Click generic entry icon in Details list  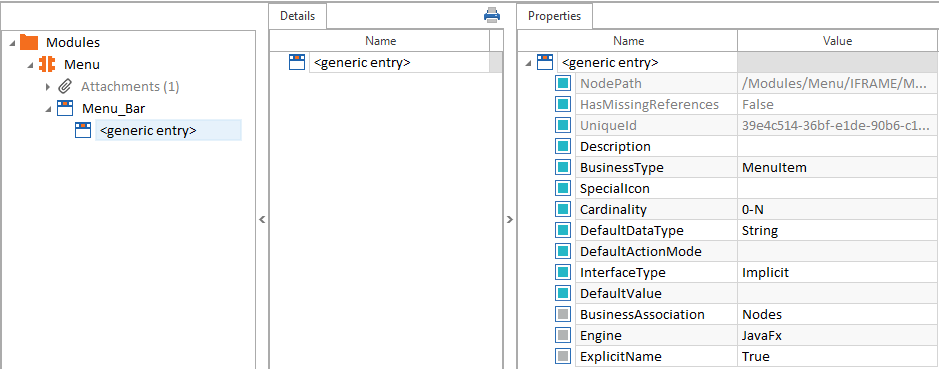coord(297,62)
